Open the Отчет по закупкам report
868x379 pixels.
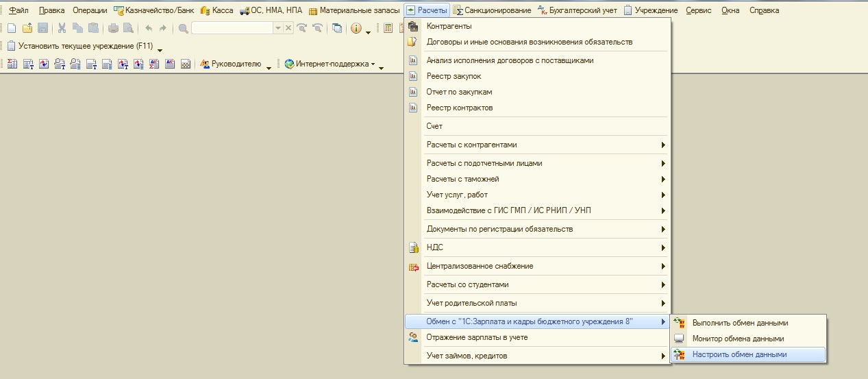[538, 92]
